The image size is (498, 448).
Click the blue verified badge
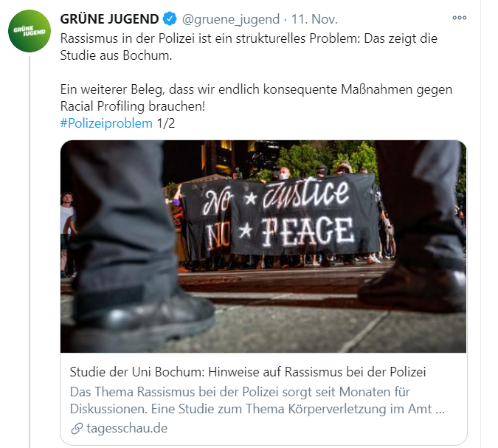pos(170,18)
